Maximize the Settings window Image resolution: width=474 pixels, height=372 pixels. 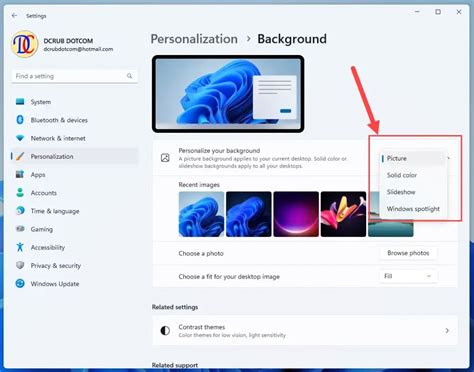tap(438, 12)
